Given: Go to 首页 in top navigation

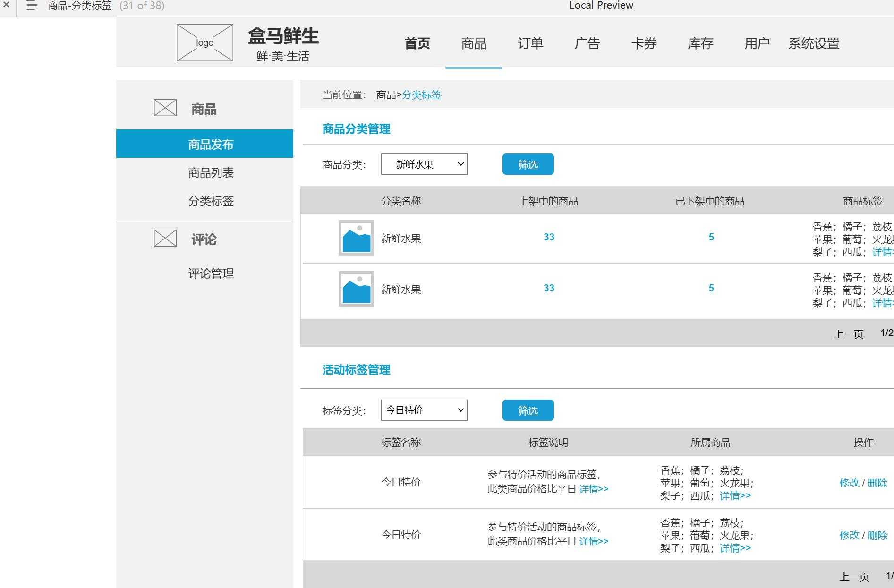Looking at the screenshot, I should click(x=417, y=43).
